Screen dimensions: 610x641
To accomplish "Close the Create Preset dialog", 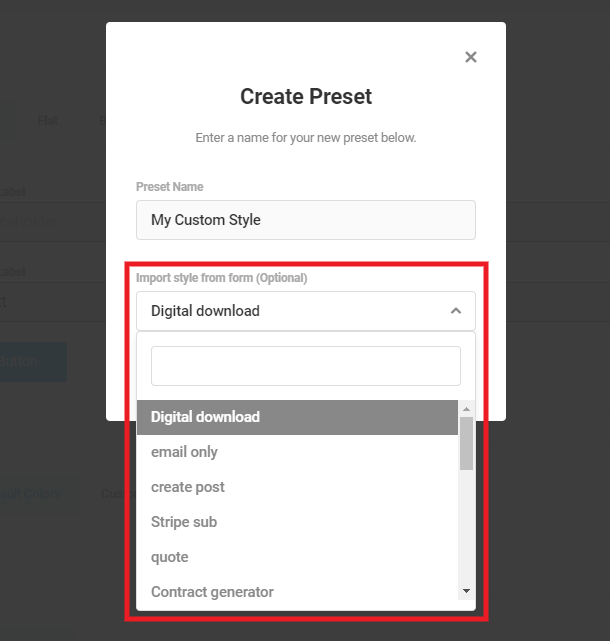I will click(471, 57).
